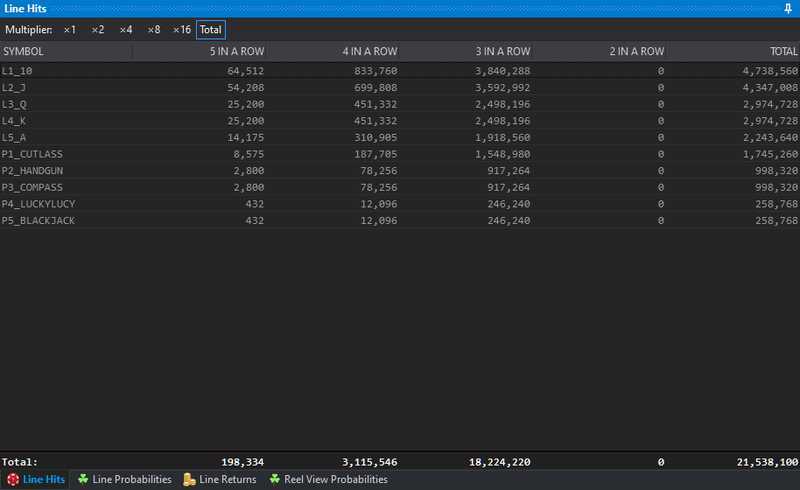Open the Line Probabilities tab
800x490 pixels.
[125, 479]
